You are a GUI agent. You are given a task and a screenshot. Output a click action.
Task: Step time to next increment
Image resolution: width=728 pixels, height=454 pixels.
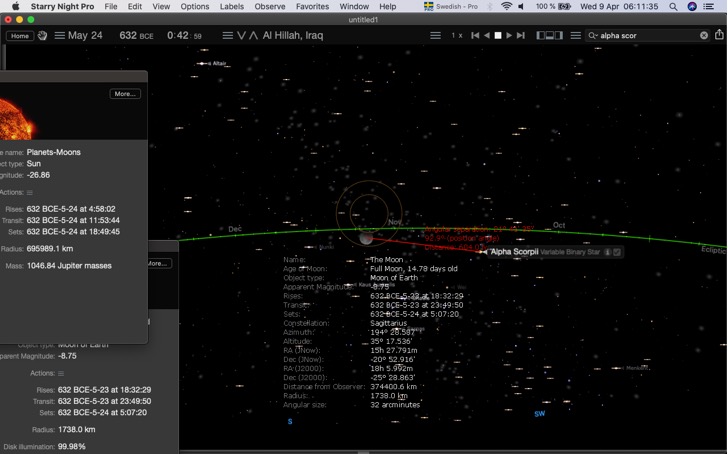click(521, 36)
